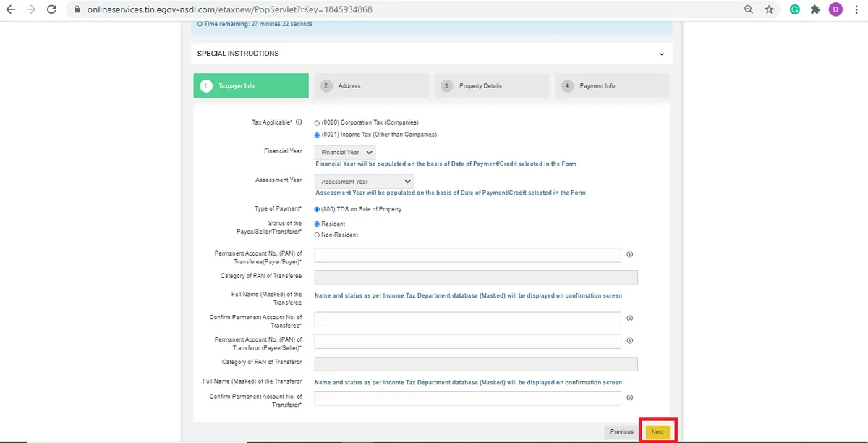Select Corporation Tax (Companies) radio option

317,123
